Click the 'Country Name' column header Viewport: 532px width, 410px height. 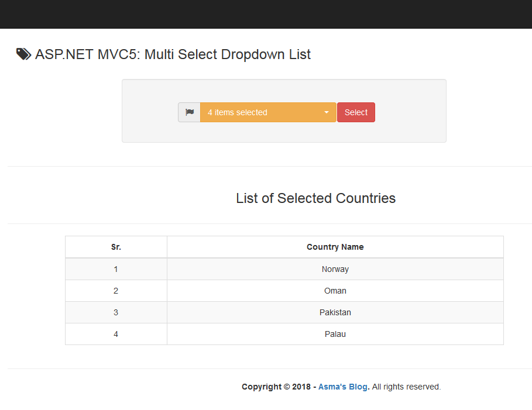[x=335, y=247]
